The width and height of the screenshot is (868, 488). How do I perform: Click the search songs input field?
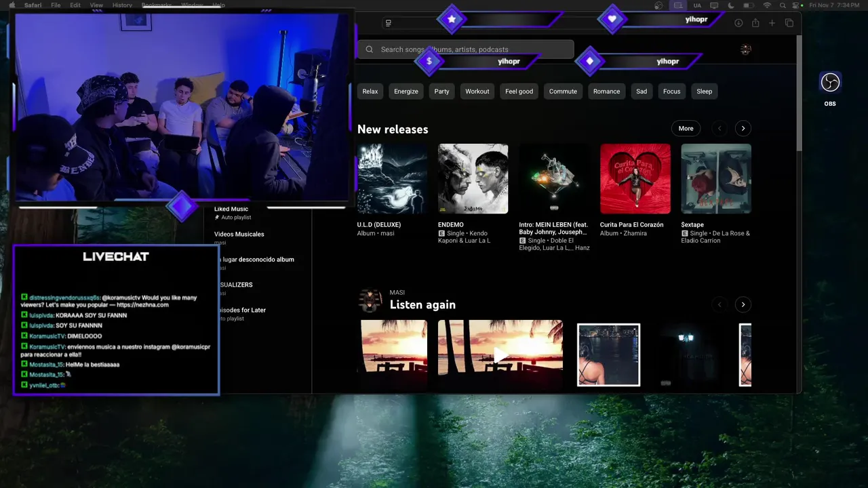pos(465,49)
